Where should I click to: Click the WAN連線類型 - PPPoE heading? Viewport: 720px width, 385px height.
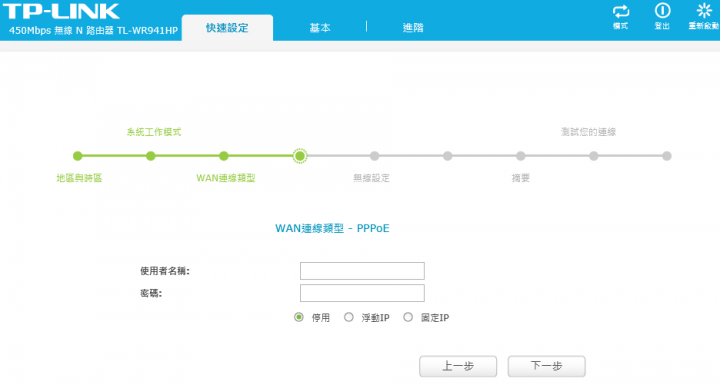click(332, 228)
